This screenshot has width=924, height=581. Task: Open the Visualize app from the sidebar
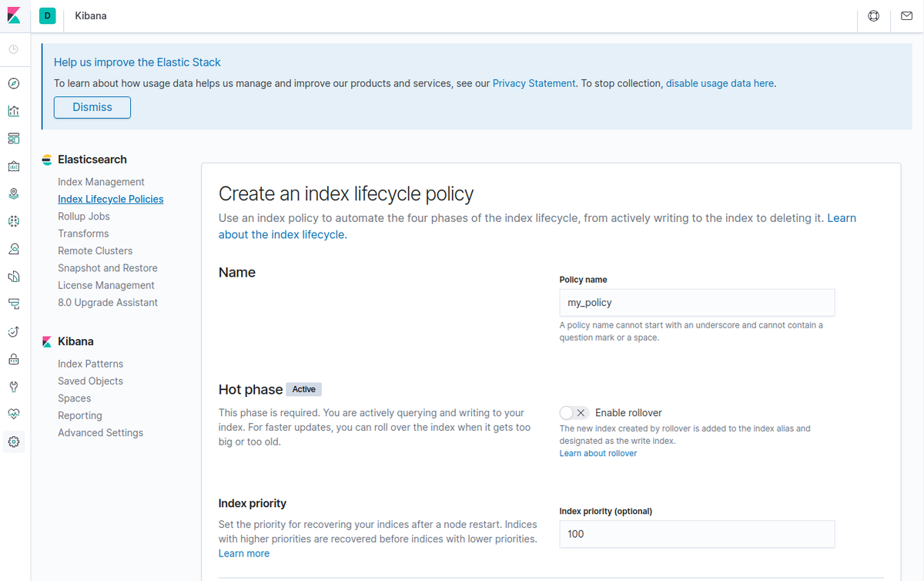point(13,110)
